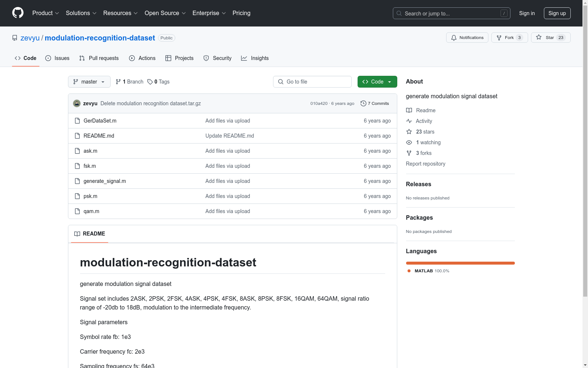Expand the Open Source menu
Screen dimensions: 588x368
tap(165, 13)
